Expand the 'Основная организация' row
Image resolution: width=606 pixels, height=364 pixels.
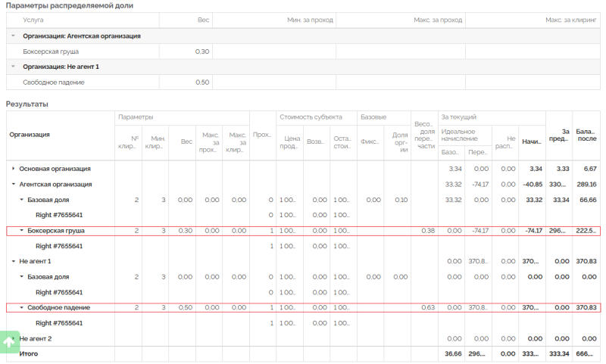13,169
